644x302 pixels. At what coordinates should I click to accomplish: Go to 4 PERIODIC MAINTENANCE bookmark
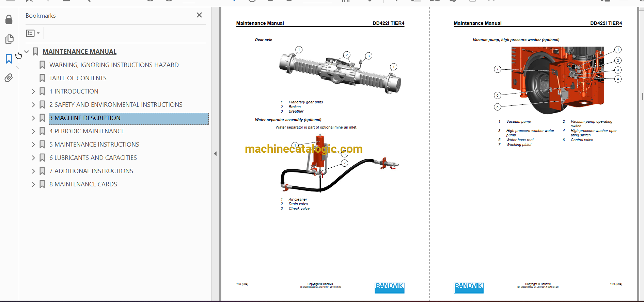tap(87, 131)
